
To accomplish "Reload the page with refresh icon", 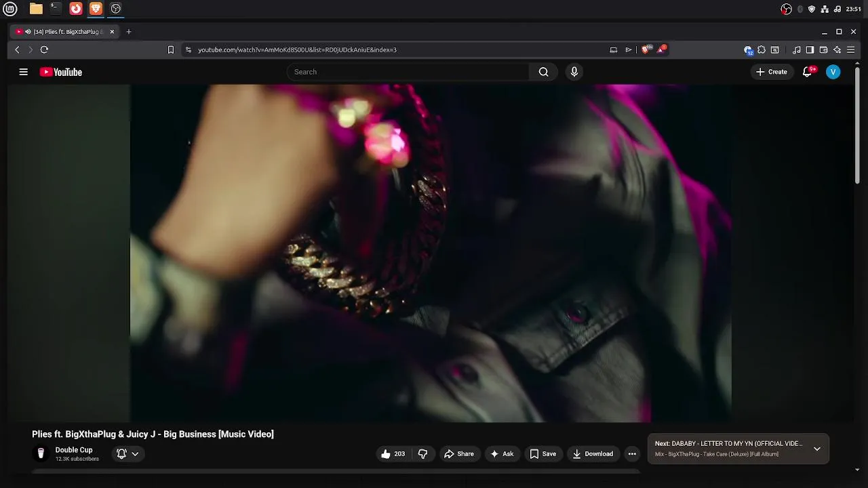I will click(x=44, y=49).
